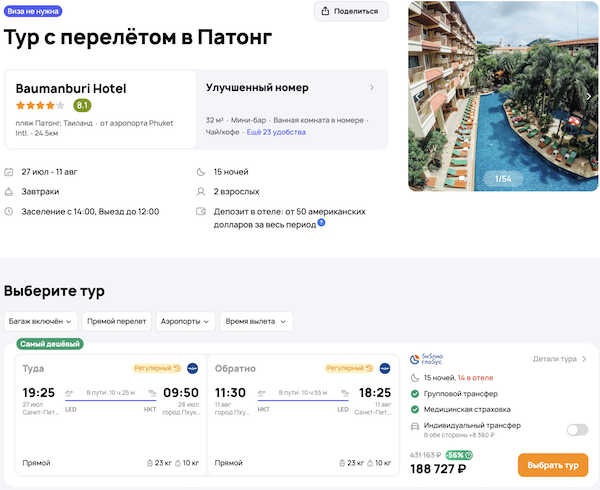Screen dimensions: 600x490
Task: Open Детали тура link
Action: 559,358
